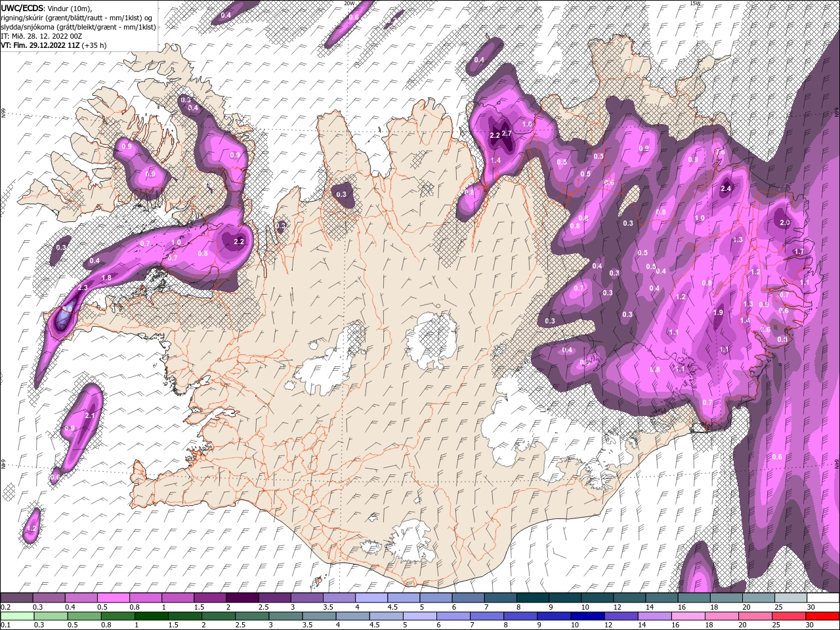Screen dimensions: 840x630
Task: Pick the bright red 30 swatch ending the lower row
Action: point(822,616)
